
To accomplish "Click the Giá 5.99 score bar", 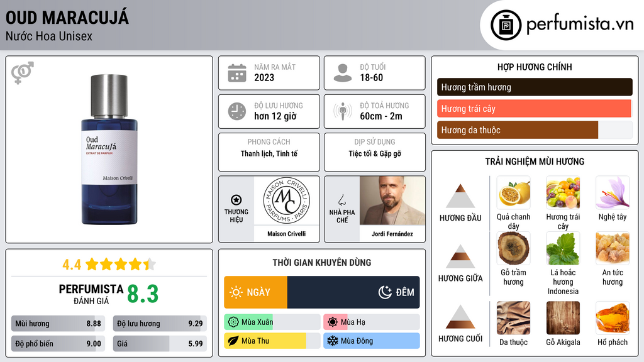I will point(160,344).
